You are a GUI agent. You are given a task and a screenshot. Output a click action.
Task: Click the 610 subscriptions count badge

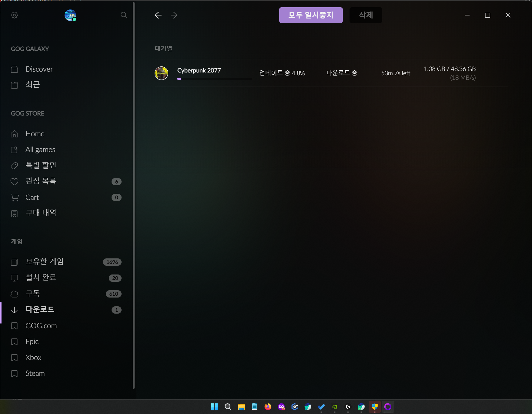pos(114,294)
